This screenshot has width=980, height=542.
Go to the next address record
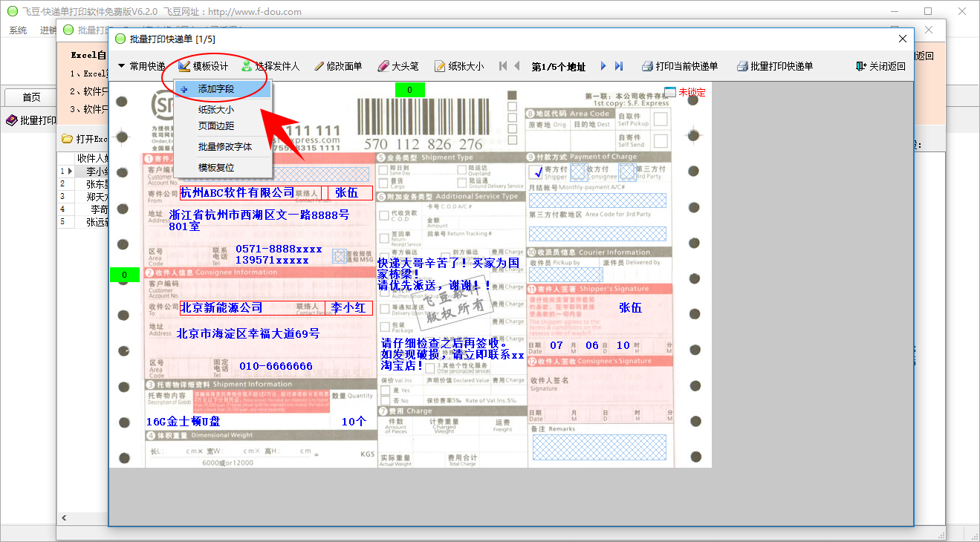click(603, 66)
